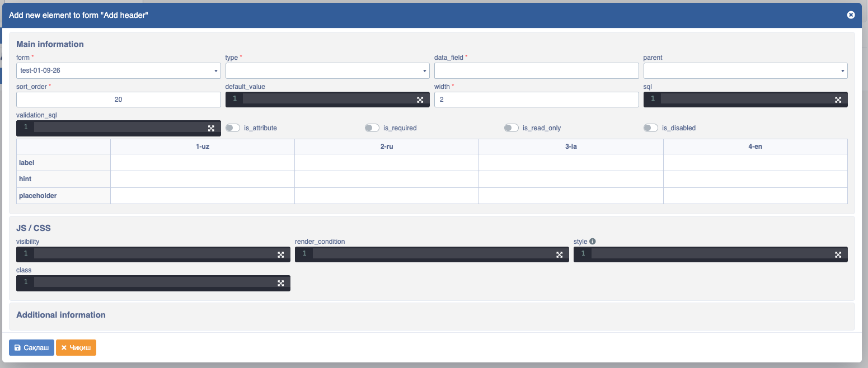The height and width of the screenshot is (368, 868).
Task: Focus the data_field input
Action: (x=536, y=70)
